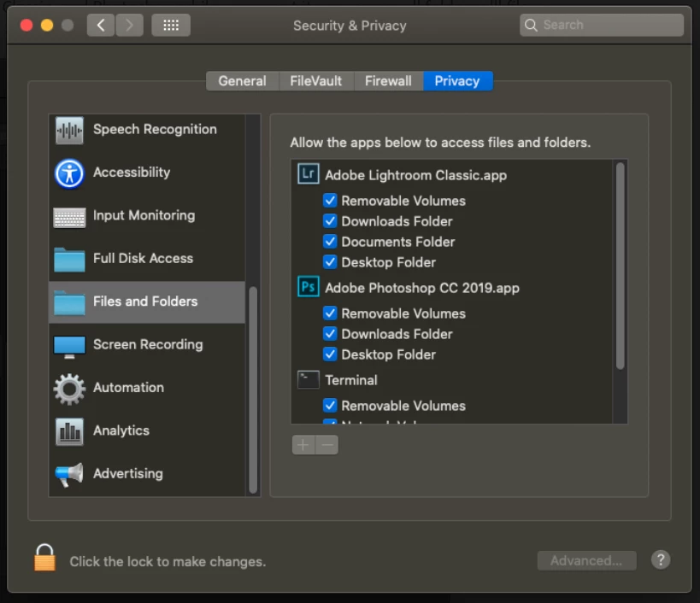Choose Accessibility in the privacy list
Viewport: 700px width, 603px height.
tap(147, 173)
